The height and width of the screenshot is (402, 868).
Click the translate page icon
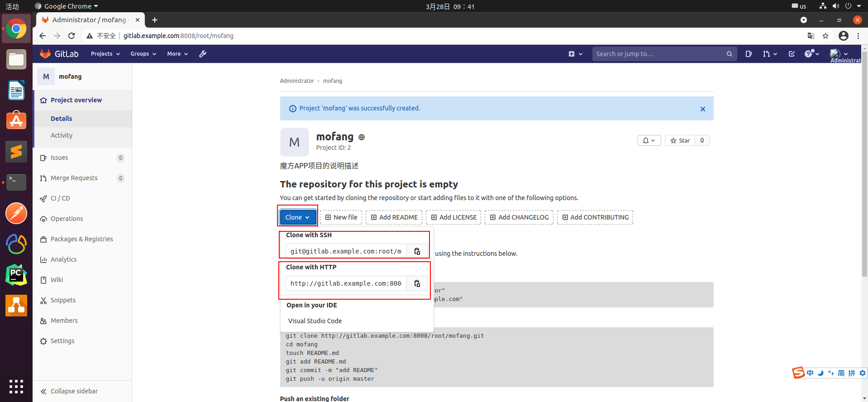tap(811, 36)
